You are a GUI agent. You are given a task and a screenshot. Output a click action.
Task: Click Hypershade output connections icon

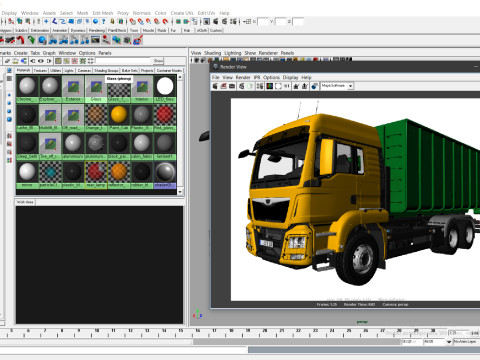[x=49, y=61]
